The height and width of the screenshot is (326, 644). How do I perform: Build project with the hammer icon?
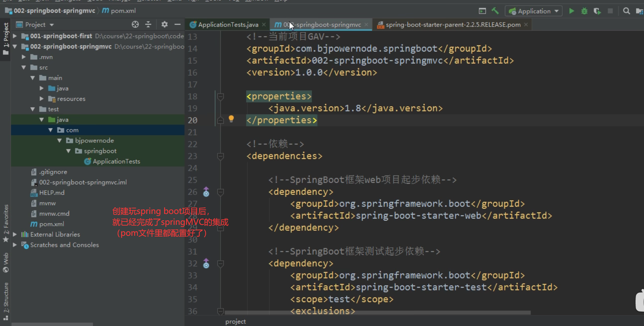point(495,11)
